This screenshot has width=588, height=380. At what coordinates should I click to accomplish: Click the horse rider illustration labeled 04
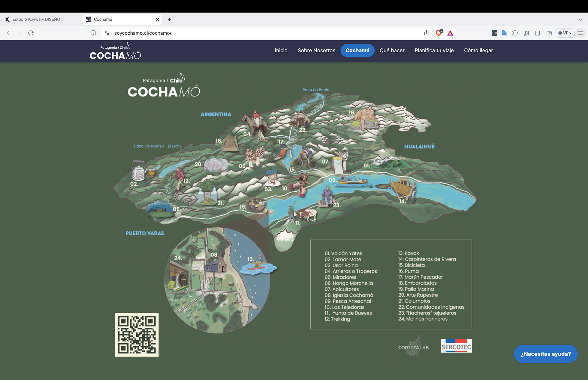click(x=256, y=124)
